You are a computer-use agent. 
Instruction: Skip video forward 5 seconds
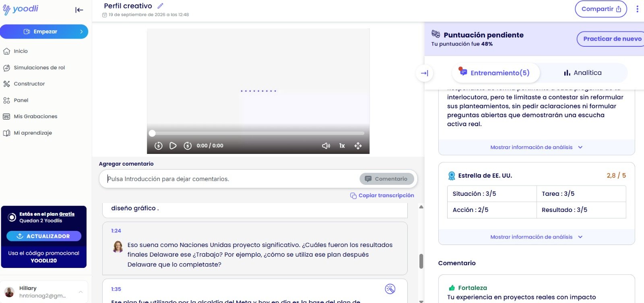188,146
